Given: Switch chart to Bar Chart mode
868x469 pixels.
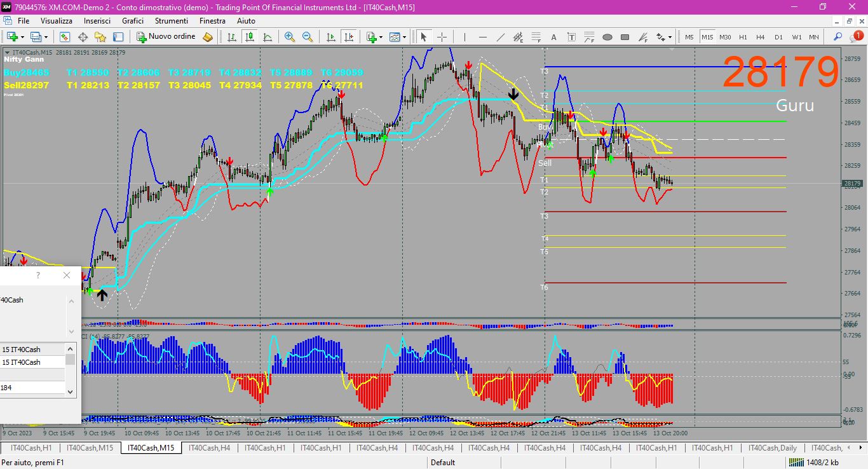Looking at the screenshot, I should [232, 37].
